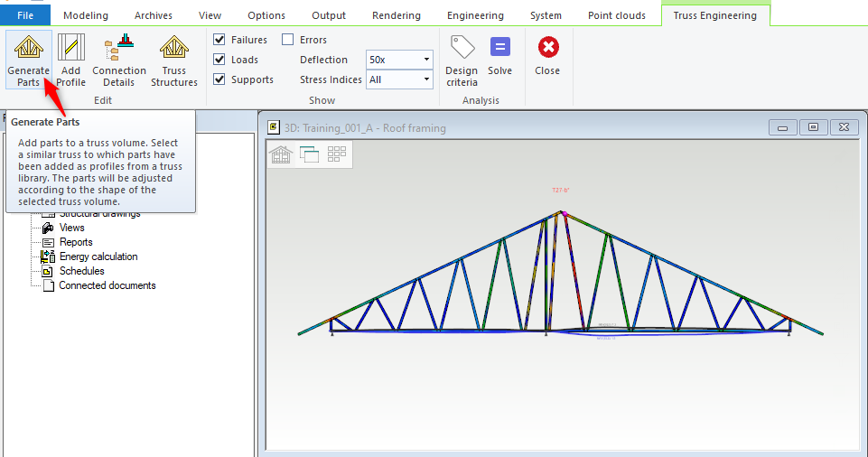Click the blue File button
Viewport: 868px width, 457px height.
(25, 15)
